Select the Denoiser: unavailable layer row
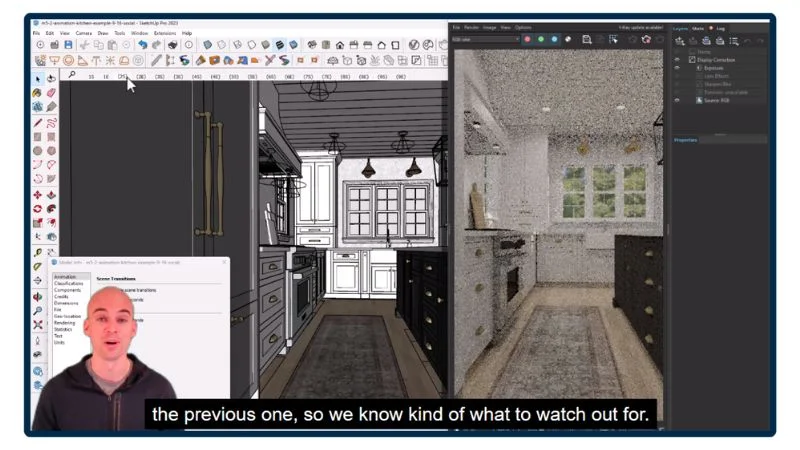This screenshot has width=800, height=450. [x=719, y=92]
